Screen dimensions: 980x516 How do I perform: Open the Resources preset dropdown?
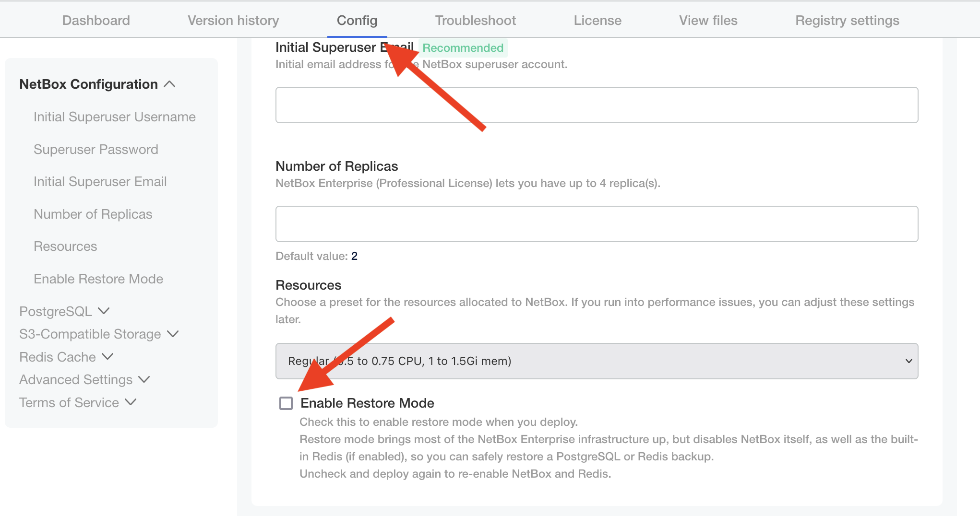[597, 361]
